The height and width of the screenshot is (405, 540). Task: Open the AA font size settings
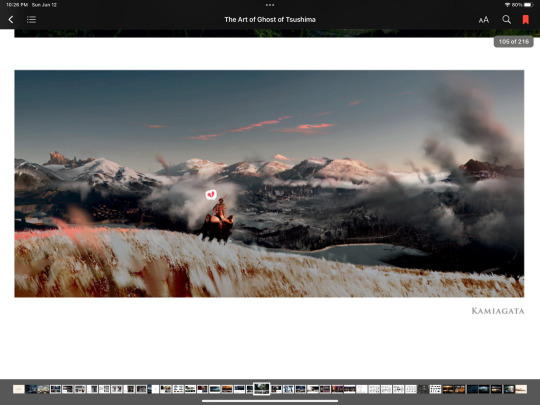coord(484,20)
